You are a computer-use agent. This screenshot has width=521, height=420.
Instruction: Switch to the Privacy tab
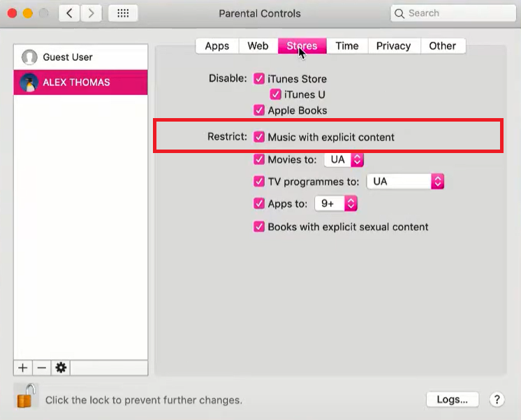[x=394, y=46]
